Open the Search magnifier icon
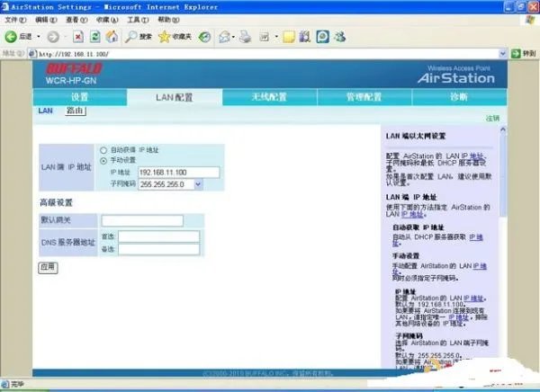This screenshot has width=540, height=392. 130,37
